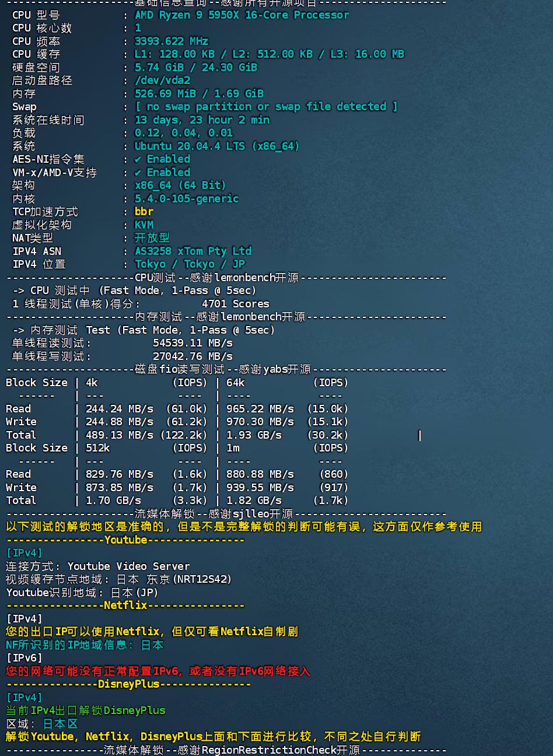Click the red IPv6 not configured warning
The width and height of the screenshot is (553, 756).
coord(158,671)
